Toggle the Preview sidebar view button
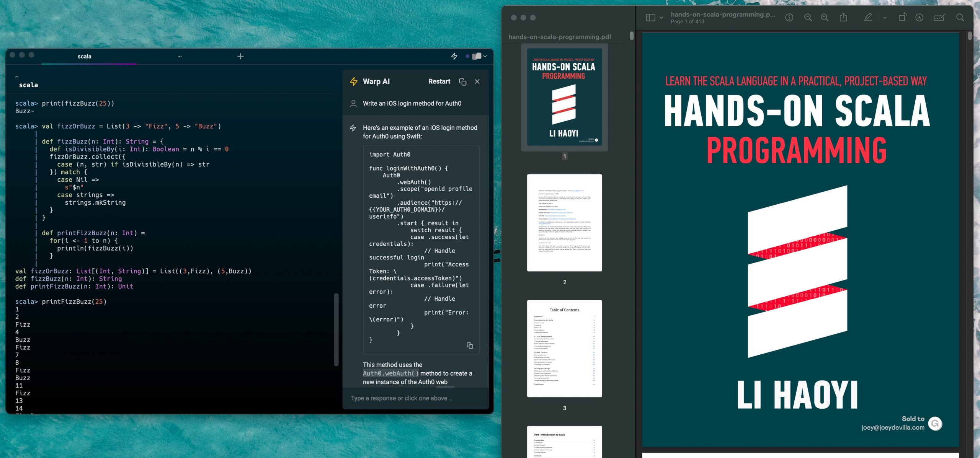The image size is (980, 458). [x=650, y=18]
